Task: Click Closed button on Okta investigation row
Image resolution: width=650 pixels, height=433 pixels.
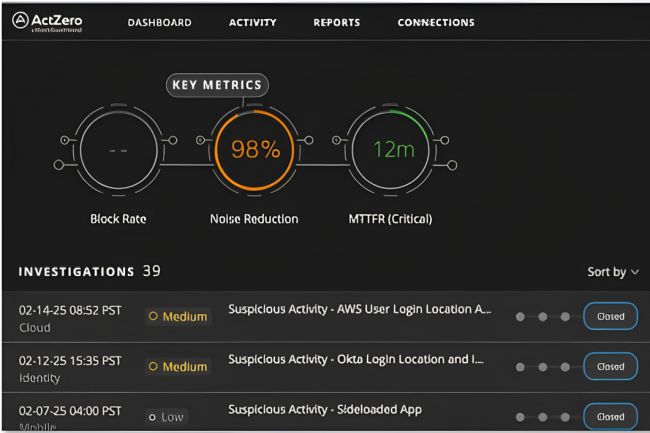Action: [x=610, y=366]
